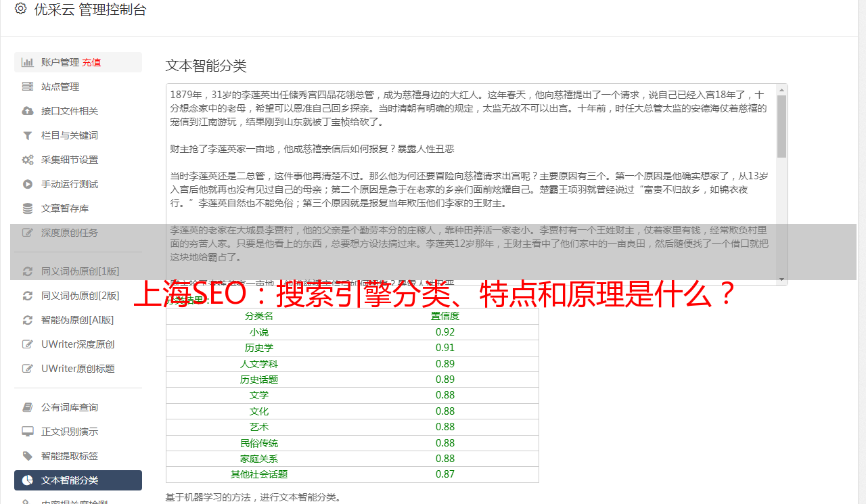Select the 家庭关系 category cell
Viewport: 866px width, 504px height.
(x=259, y=459)
